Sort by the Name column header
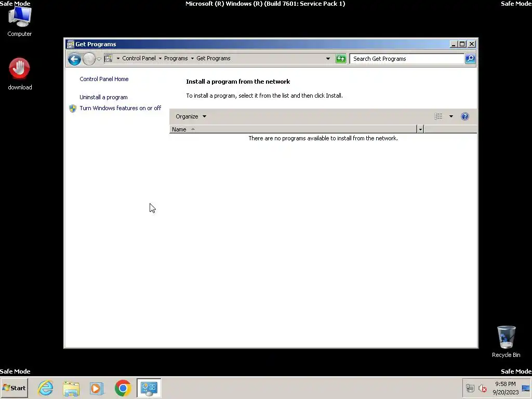Image resolution: width=532 pixels, height=399 pixels. coord(293,129)
